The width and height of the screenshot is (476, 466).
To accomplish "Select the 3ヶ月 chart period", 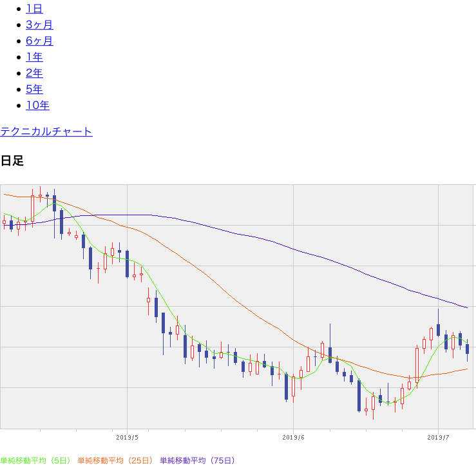I will tap(39, 25).
